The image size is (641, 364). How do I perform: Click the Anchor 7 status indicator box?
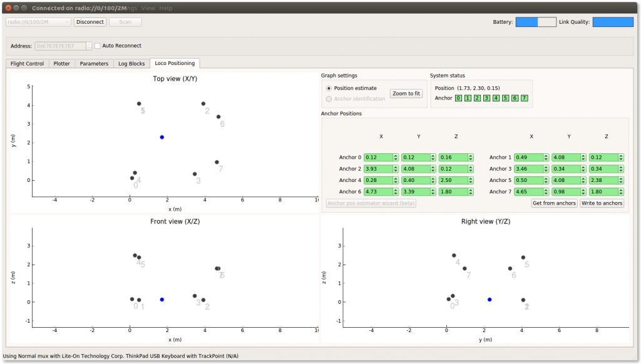524,98
